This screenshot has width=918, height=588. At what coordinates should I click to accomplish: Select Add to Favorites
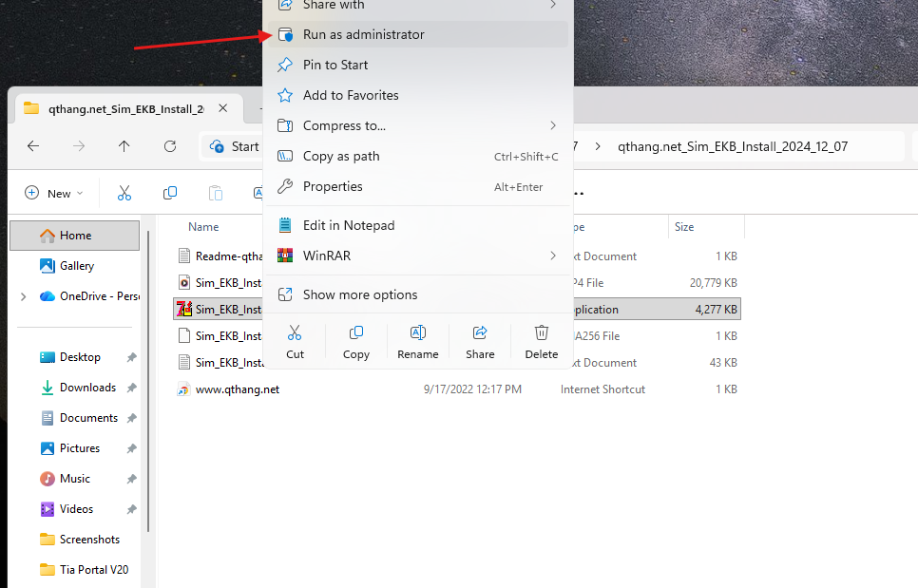(x=350, y=95)
